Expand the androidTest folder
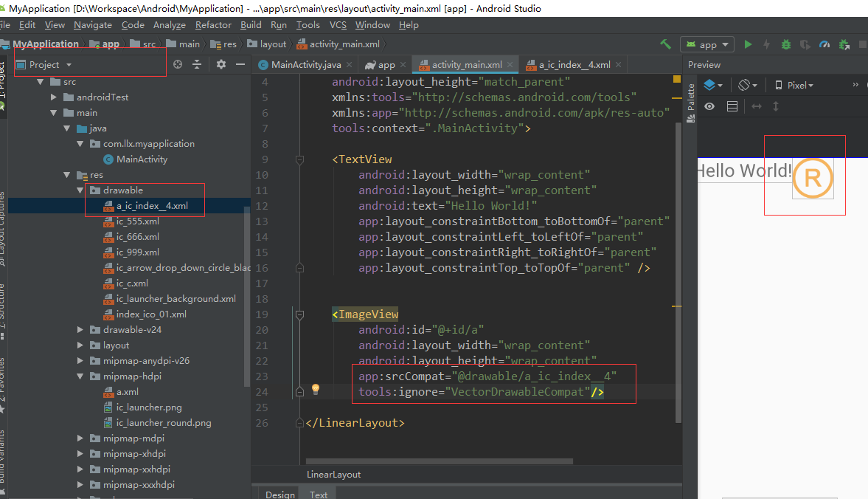Image resolution: width=868 pixels, height=499 pixels. [54, 97]
